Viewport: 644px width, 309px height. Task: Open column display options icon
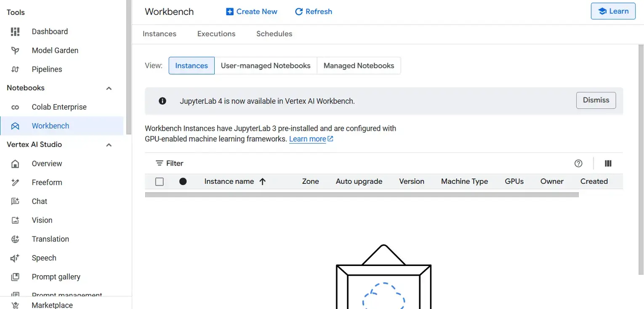[x=608, y=164]
